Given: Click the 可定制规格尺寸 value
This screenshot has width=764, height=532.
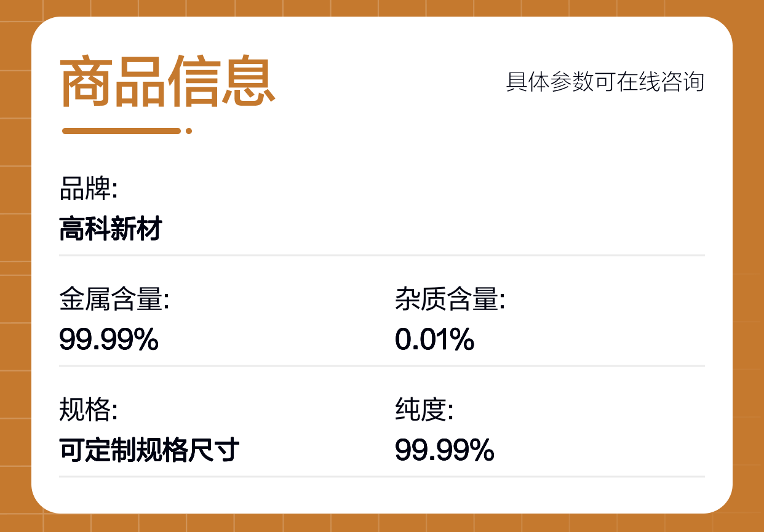Looking at the screenshot, I should [149, 450].
